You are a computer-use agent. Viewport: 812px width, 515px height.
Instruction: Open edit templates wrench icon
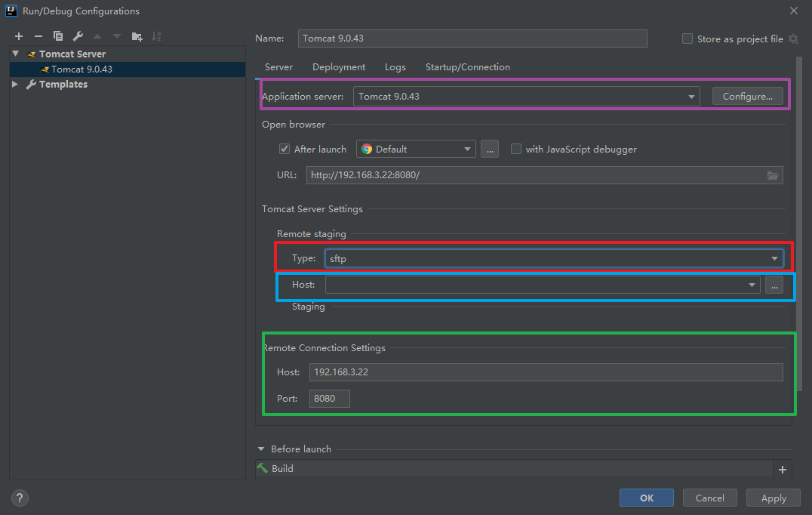(78, 36)
